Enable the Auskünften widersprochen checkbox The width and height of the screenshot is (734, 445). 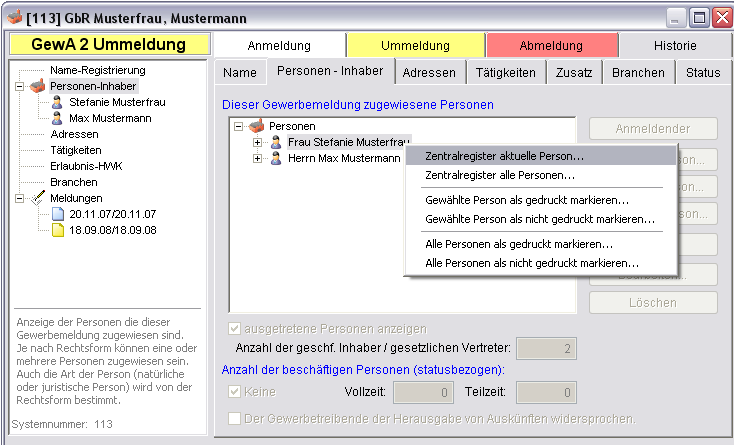[235, 418]
